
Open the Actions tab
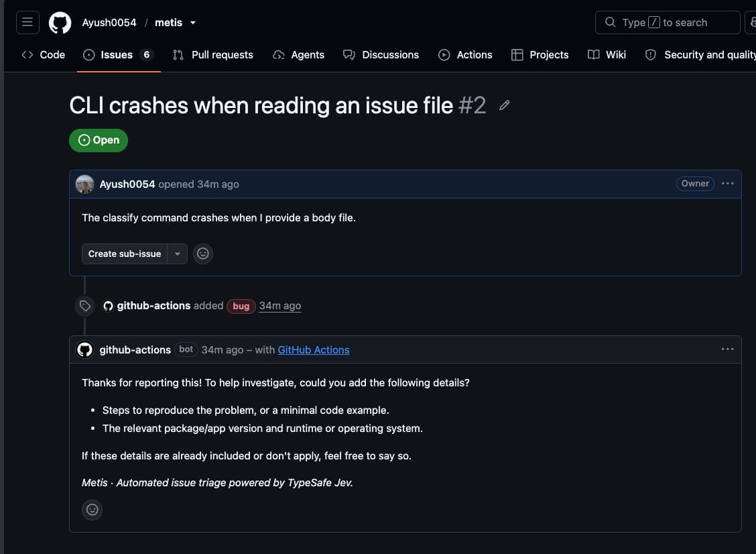[465, 54]
